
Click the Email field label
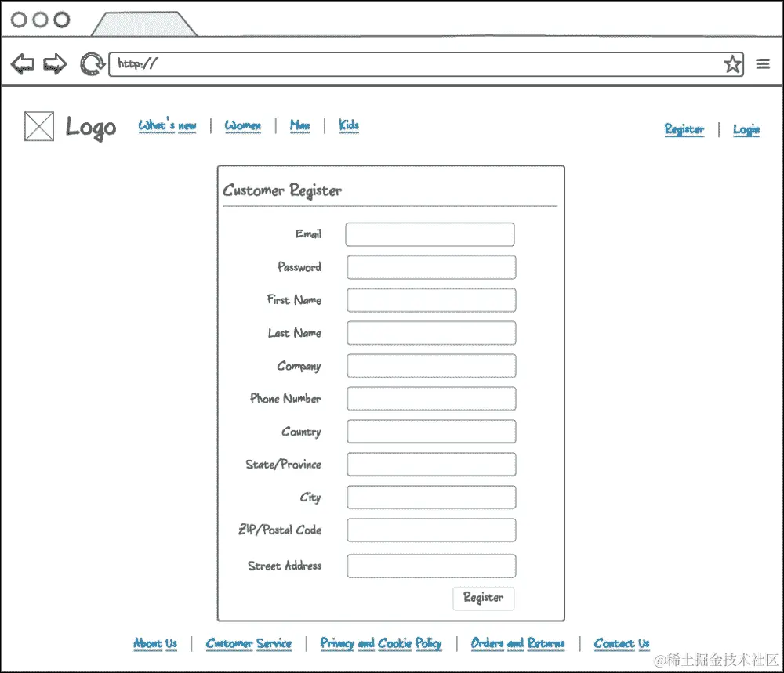point(308,233)
